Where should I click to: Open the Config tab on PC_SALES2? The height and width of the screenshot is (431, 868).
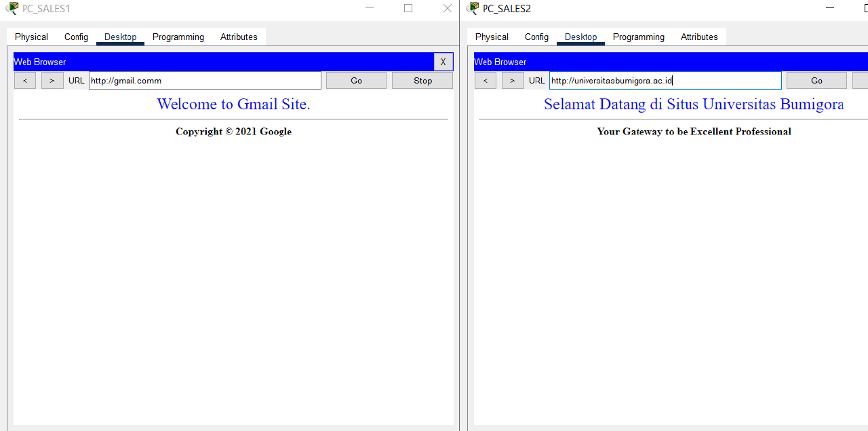point(536,37)
